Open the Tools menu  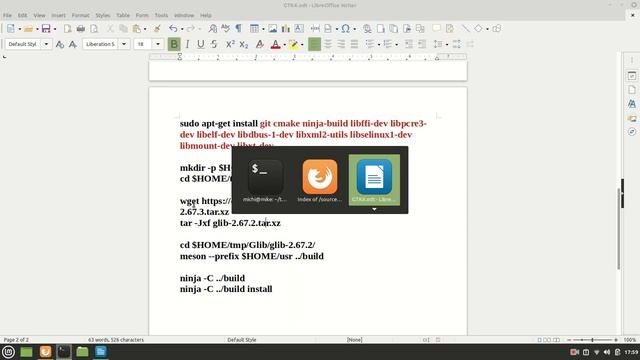pyautogui.click(x=161, y=15)
